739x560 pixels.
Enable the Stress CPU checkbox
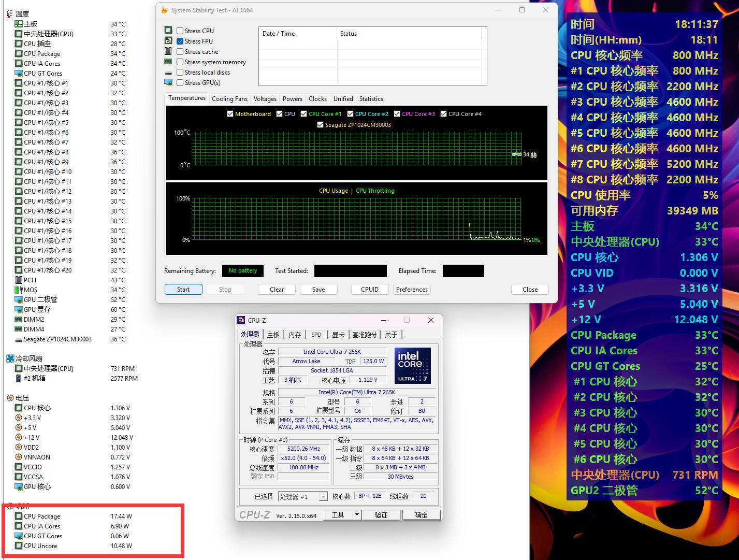[180, 31]
